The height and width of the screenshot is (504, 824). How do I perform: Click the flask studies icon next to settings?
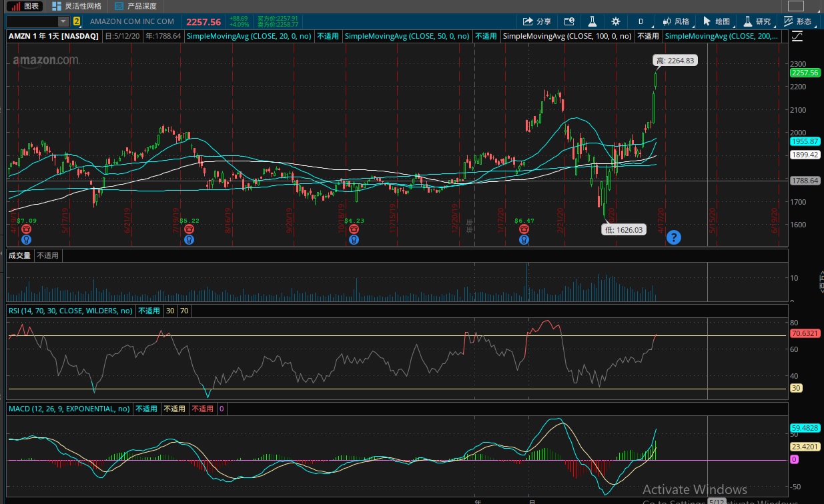point(591,21)
